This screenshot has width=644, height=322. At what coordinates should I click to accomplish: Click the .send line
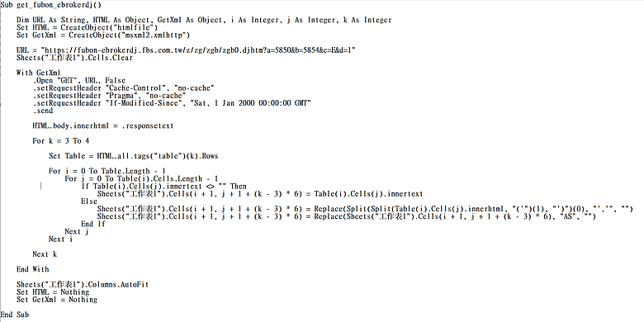[x=43, y=111]
